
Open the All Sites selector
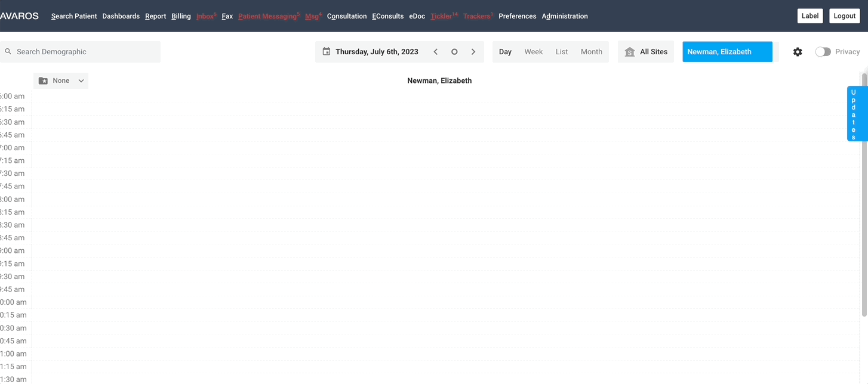click(646, 52)
